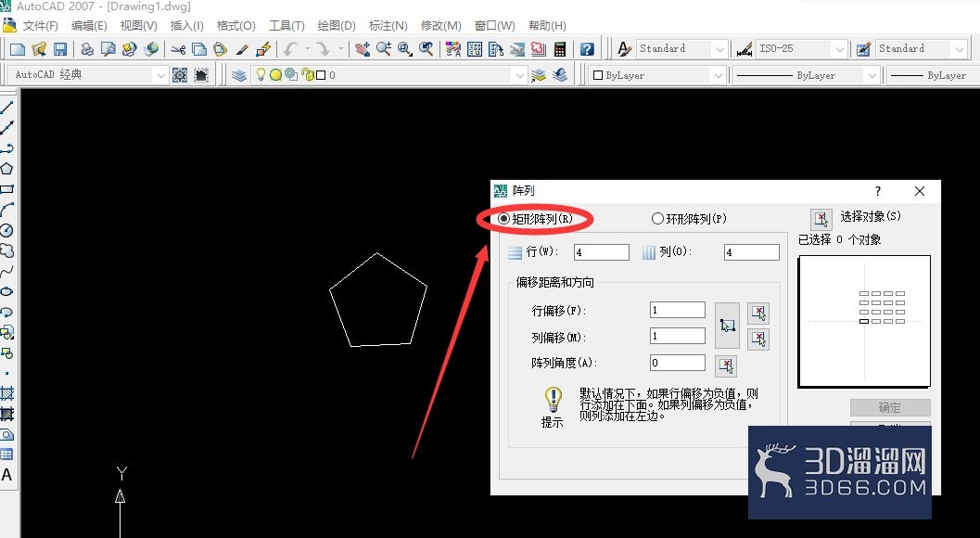Click pick column offset button

click(758, 339)
